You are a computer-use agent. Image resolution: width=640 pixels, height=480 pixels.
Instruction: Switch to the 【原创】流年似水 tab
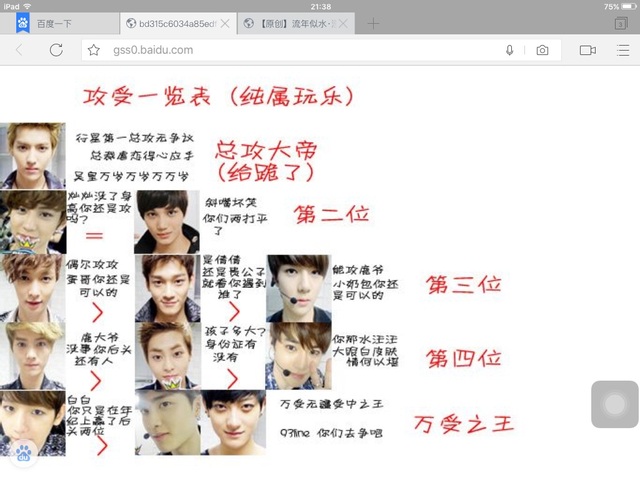point(293,24)
